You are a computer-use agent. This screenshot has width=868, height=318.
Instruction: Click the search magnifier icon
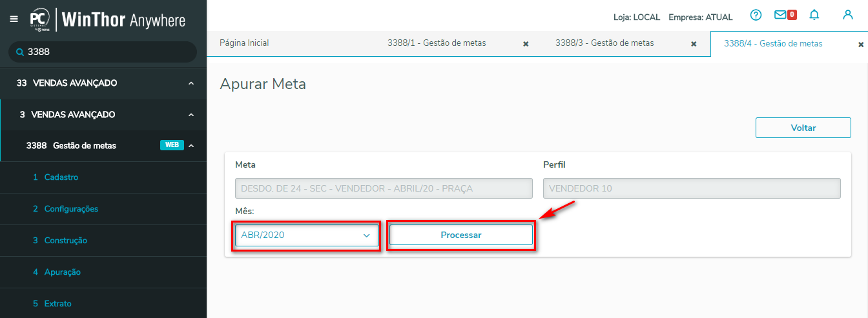click(x=20, y=52)
